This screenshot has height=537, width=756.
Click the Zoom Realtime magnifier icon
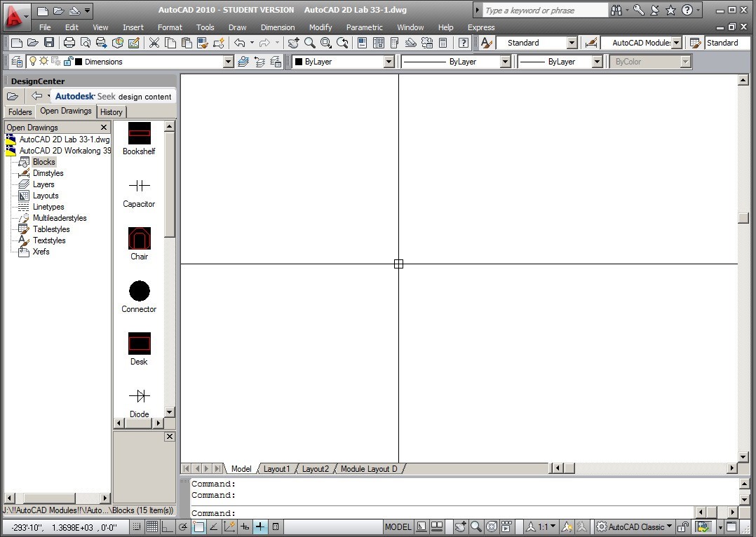309,43
